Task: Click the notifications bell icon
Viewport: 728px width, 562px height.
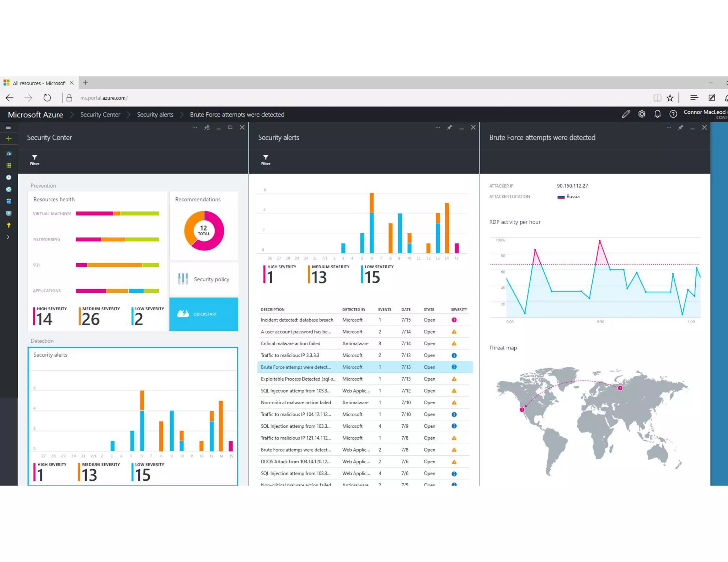Action: 657,114
